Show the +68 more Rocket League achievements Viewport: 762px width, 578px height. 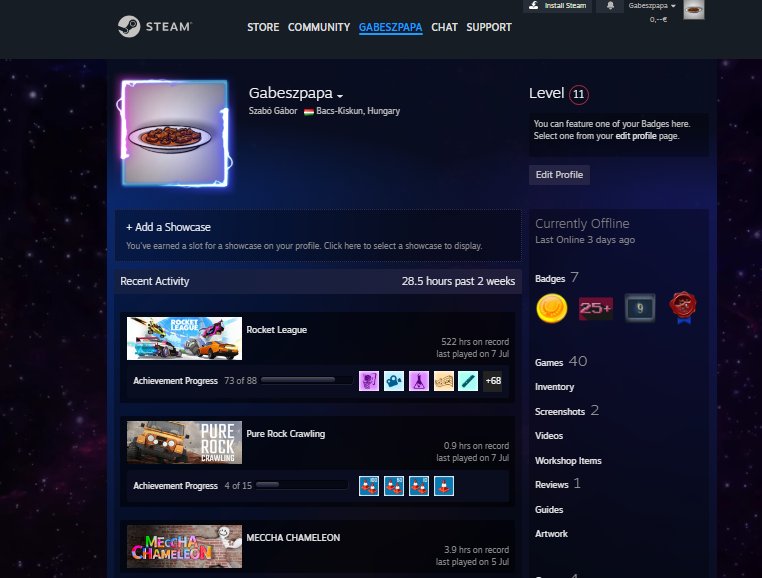[x=493, y=381]
